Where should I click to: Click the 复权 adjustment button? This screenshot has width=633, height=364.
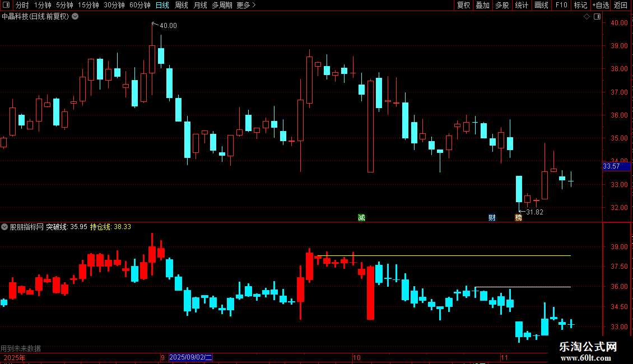463,5
